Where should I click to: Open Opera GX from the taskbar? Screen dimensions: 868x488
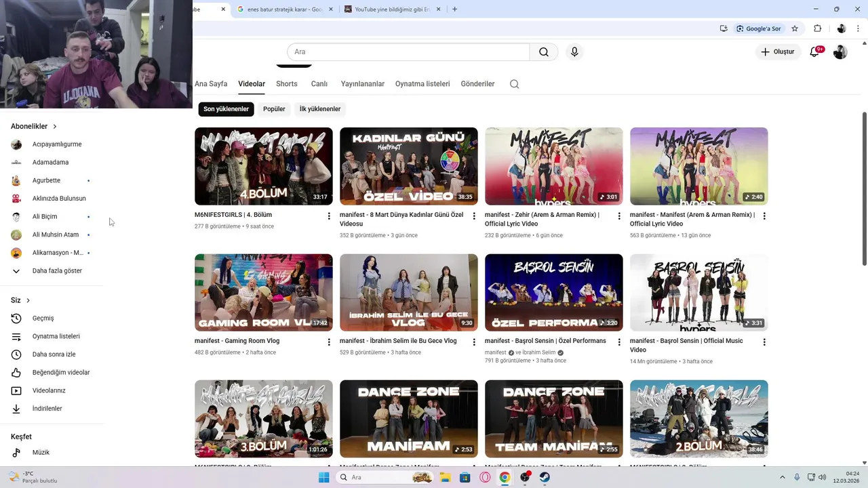point(485,477)
